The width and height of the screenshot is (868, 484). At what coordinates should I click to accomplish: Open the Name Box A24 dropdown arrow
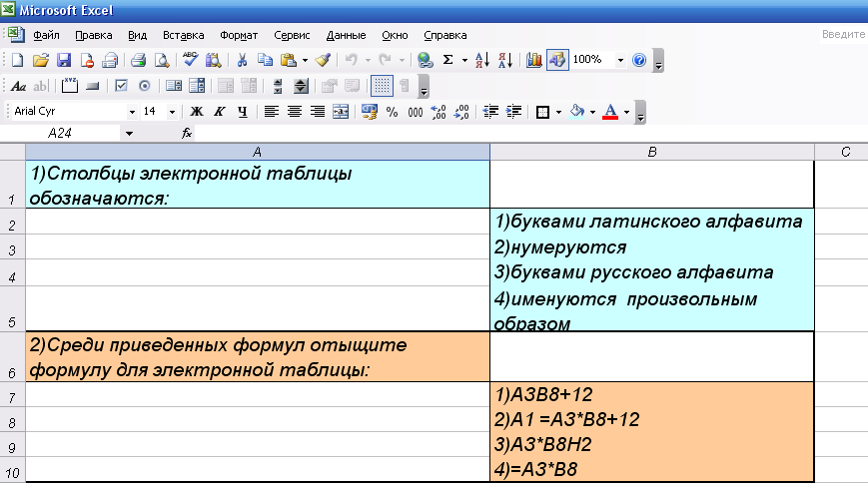pos(129,134)
